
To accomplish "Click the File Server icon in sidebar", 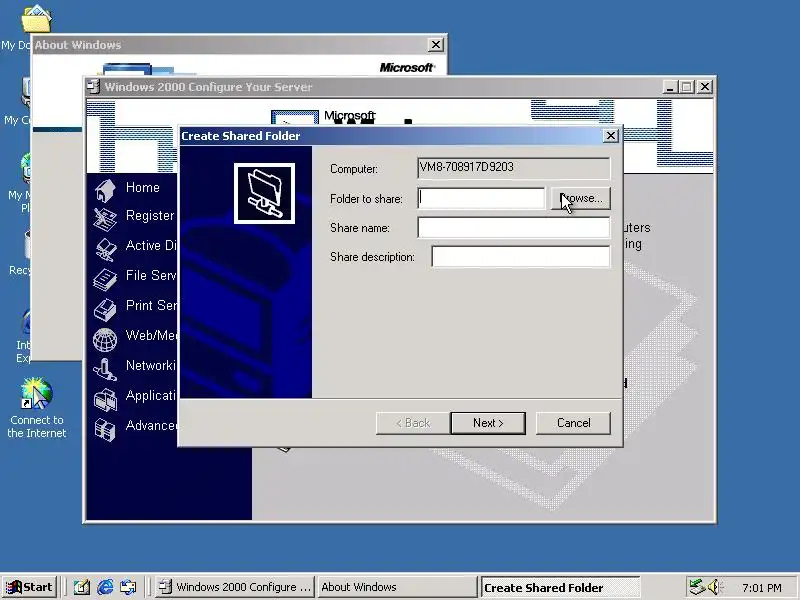I will [x=105, y=280].
